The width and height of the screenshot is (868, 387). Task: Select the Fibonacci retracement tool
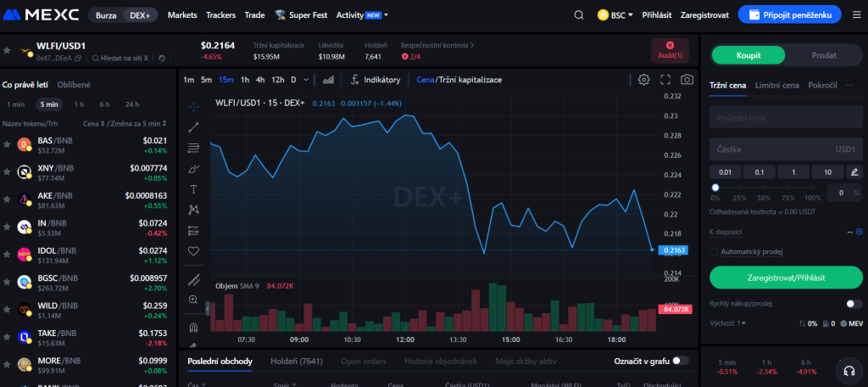[x=193, y=148]
